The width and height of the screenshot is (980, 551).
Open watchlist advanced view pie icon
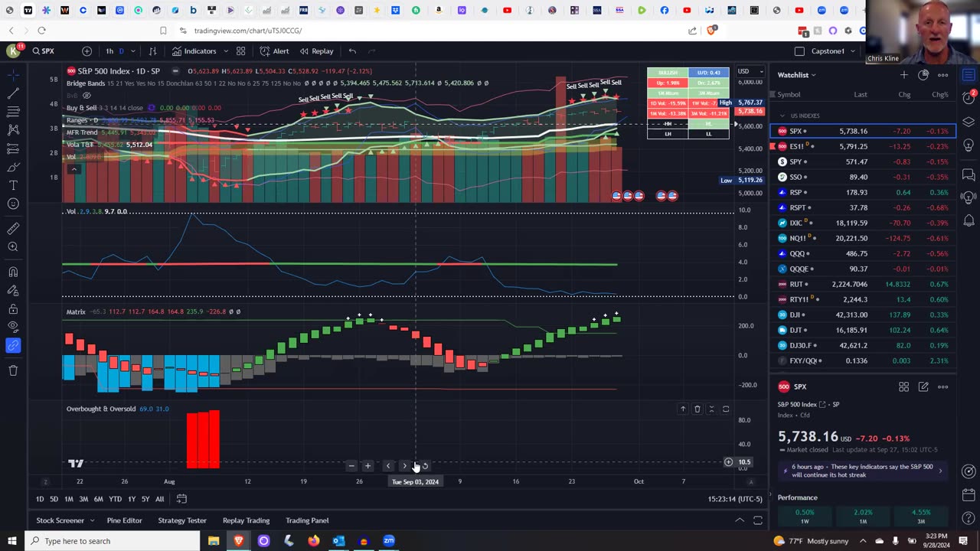(923, 75)
